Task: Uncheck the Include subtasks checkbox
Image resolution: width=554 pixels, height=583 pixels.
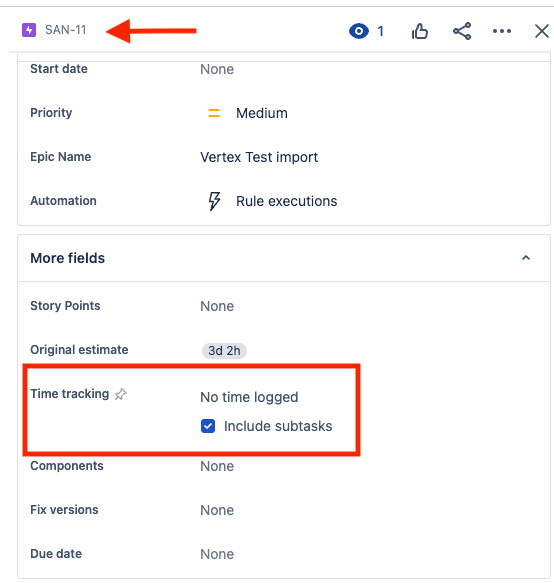Action: pyautogui.click(x=208, y=426)
